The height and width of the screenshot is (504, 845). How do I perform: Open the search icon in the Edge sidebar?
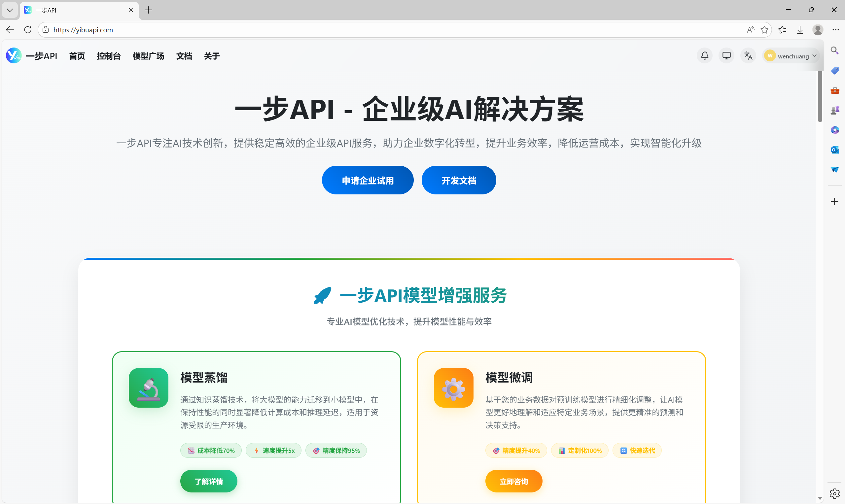[835, 50]
